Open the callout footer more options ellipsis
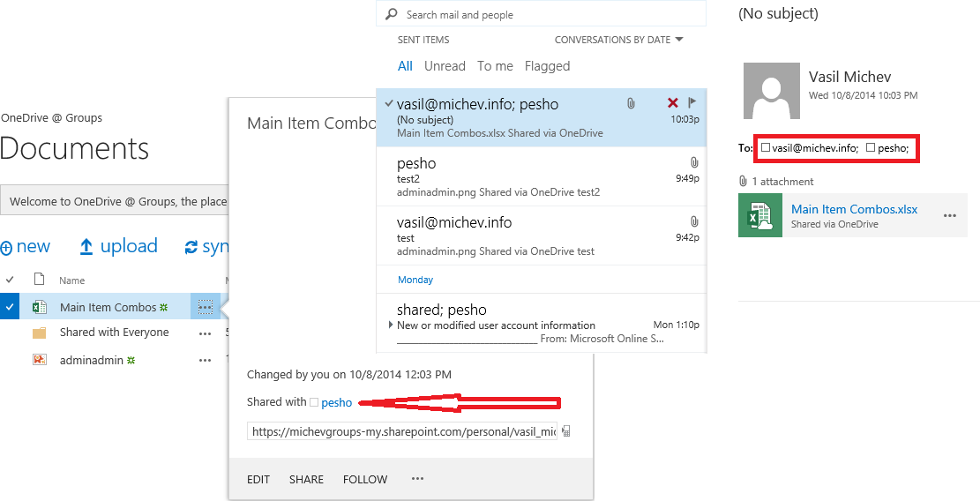Screen dimensions: 980x501 coord(417,479)
